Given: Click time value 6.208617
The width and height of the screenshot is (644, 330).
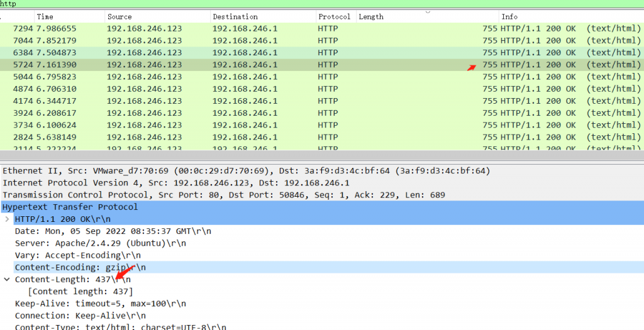Looking at the screenshot, I should [x=56, y=113].
